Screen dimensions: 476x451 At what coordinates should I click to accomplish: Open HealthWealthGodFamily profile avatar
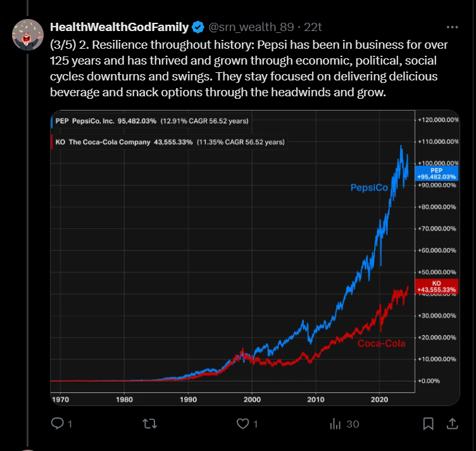click(x=28, y=35)
